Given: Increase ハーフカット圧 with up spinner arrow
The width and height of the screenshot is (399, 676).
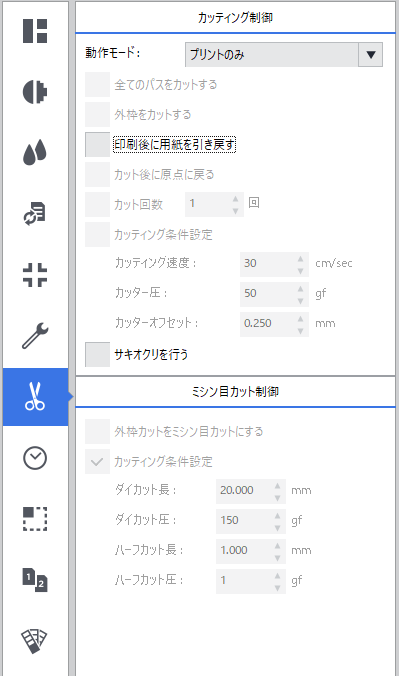Looking at the screenshot, I should click(x=278, y=576).
